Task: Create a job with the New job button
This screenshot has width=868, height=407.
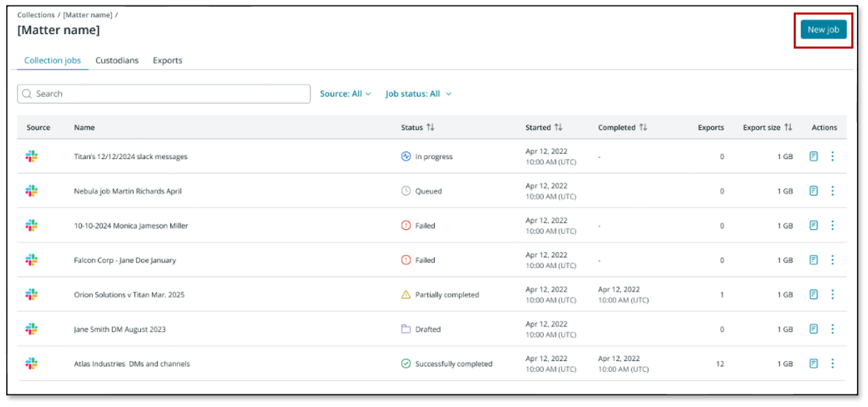Action: (823, 30)
